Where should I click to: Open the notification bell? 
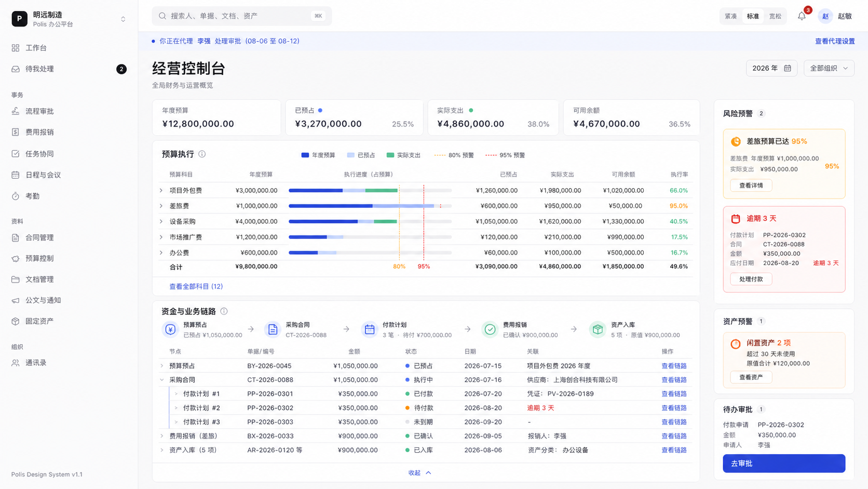[802, 16]
